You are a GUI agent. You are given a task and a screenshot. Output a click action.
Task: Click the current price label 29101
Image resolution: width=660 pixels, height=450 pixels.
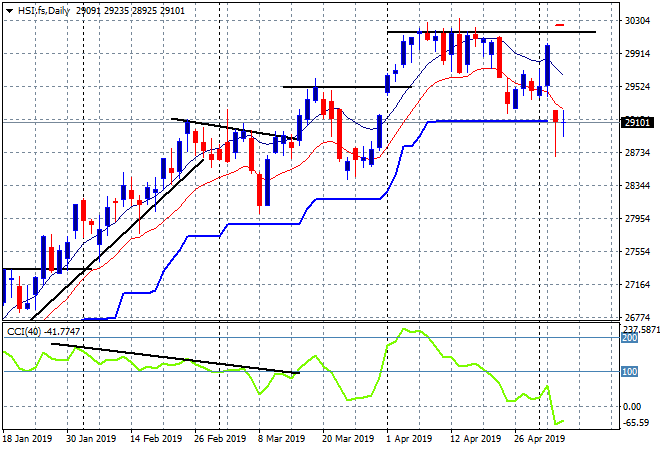(x=637, y=122)
